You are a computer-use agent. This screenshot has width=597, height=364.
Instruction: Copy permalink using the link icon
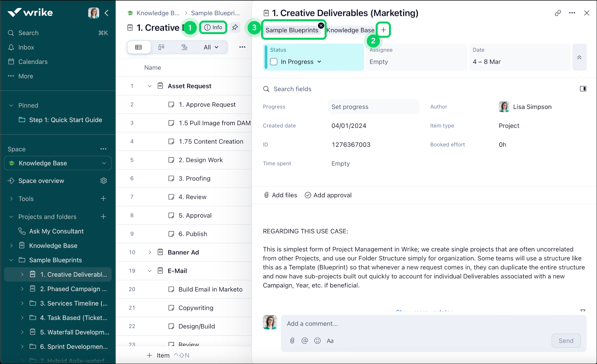558,13
